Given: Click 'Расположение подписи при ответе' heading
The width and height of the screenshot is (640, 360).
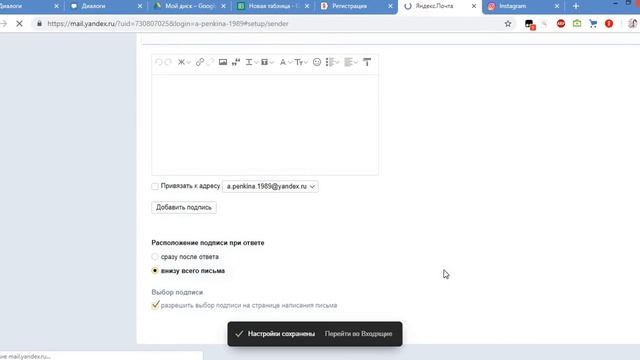Looking at the screenshot, I should tap(208, 243).
